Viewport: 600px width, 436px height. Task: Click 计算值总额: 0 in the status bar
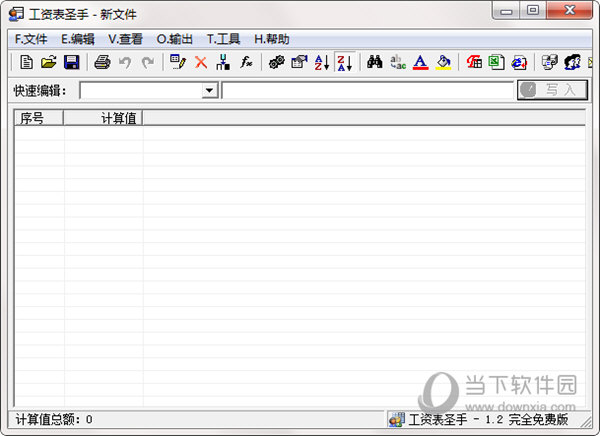tap(54, 420)
